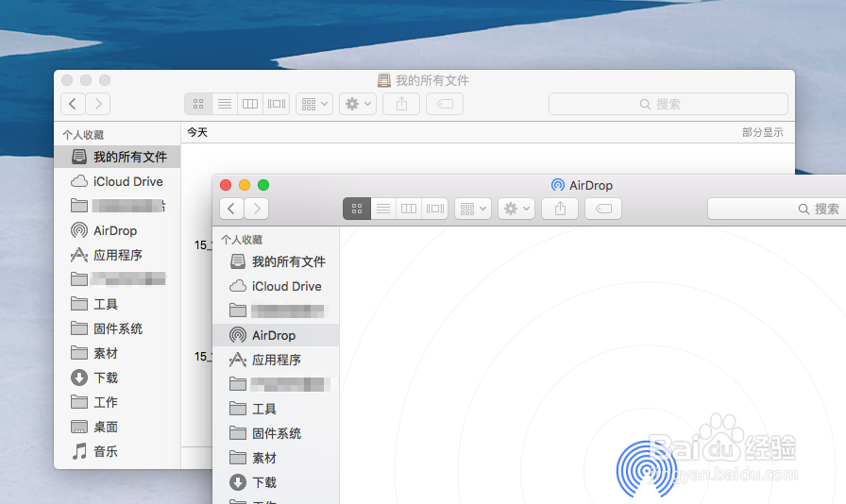Switch AirDrop window to Cover Flow view
Viewport: 846px width, 504px height.
(435, 209)
